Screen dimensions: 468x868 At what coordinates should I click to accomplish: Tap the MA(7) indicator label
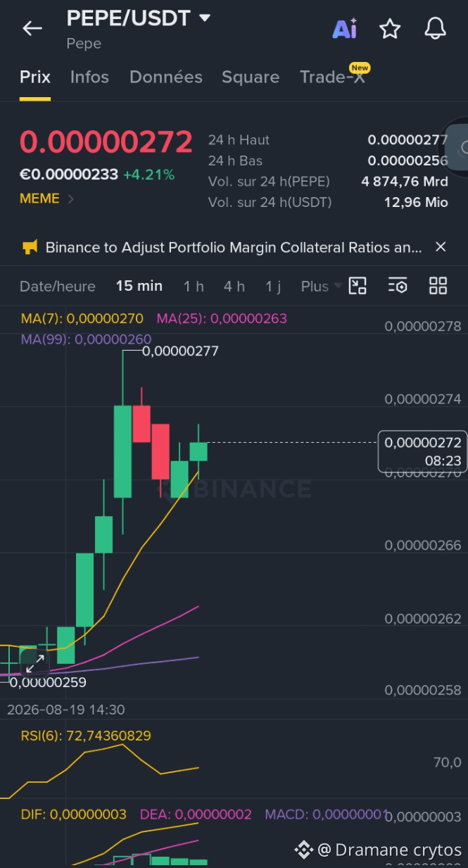(82, 318)
